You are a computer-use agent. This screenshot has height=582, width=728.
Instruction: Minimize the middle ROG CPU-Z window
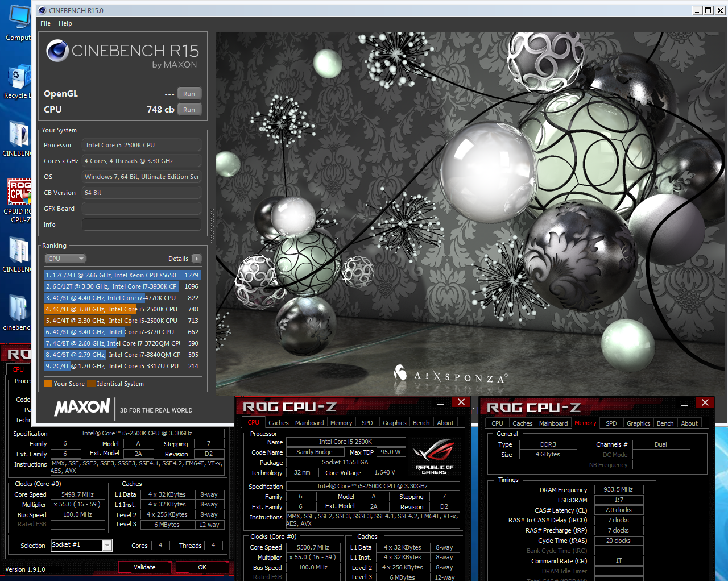tap(441, 403)
